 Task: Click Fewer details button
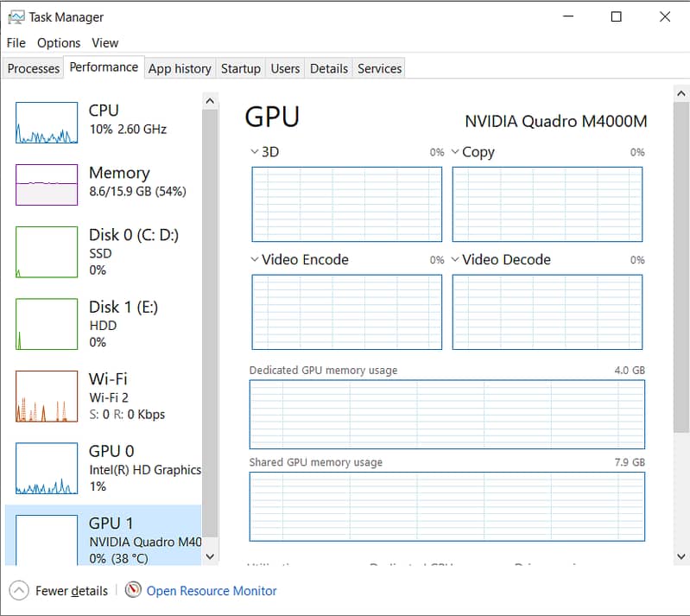(x=71, y=591)
